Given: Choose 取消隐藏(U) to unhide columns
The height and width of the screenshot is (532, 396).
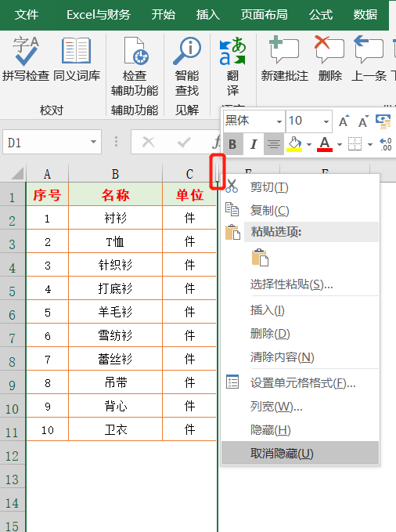Looking at the screenshot, I should [x=300, y=454].
